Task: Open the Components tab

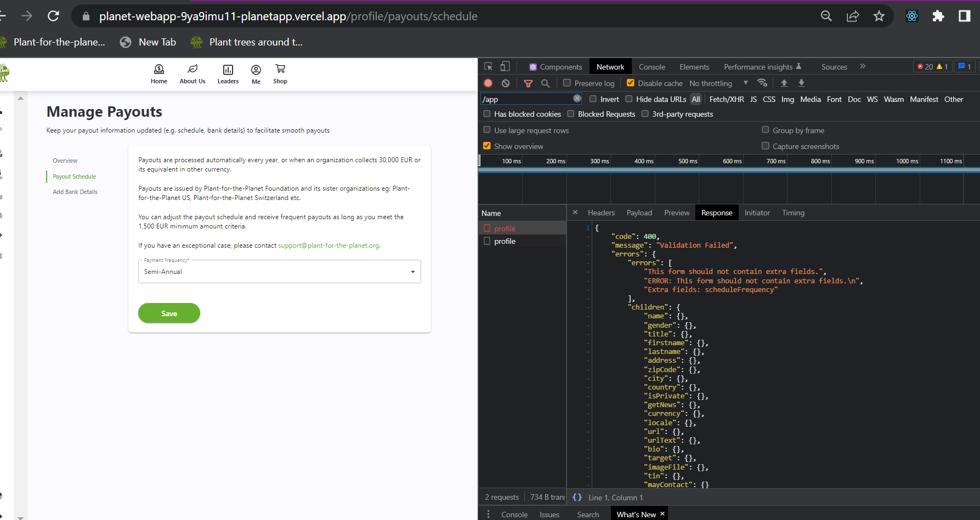Action: pyautogui.click(x=555, y=67)
